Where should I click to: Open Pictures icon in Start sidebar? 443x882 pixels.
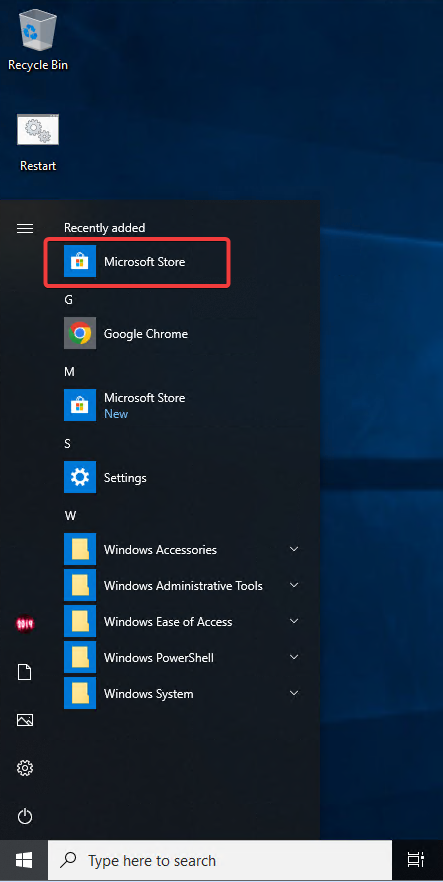click(25, 719)
